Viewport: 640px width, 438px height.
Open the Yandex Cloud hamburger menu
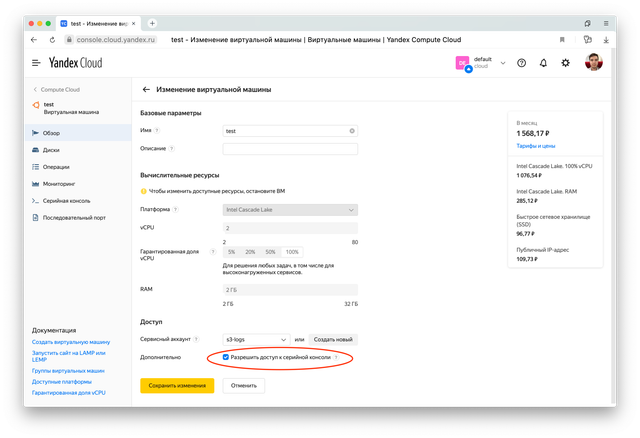coord(23,62)
